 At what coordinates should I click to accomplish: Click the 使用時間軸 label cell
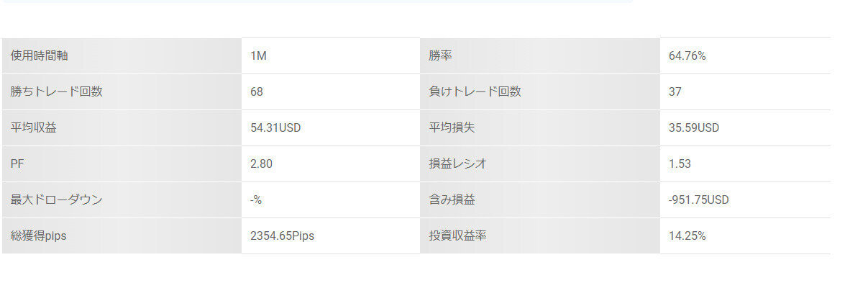coord(122,55)
